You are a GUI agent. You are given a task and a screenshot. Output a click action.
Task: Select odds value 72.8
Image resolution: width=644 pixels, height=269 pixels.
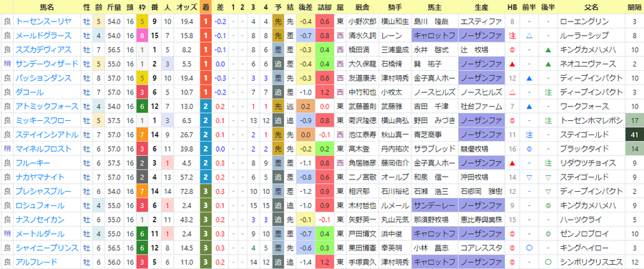[x=187, y=192]
